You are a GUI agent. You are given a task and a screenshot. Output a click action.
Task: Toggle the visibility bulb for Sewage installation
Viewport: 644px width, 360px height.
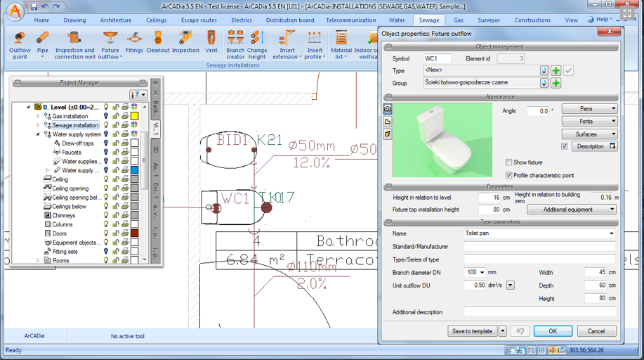click(x=106, y=125)
